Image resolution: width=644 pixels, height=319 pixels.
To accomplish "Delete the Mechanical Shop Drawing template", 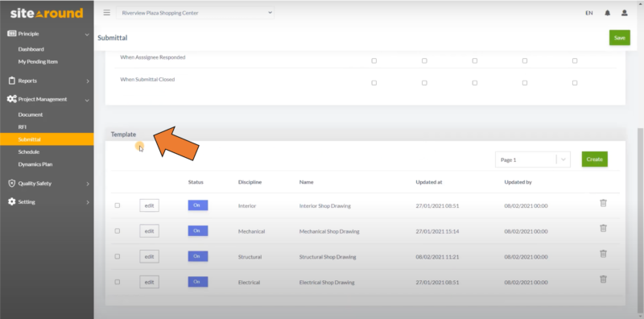I will pos(603,228).
